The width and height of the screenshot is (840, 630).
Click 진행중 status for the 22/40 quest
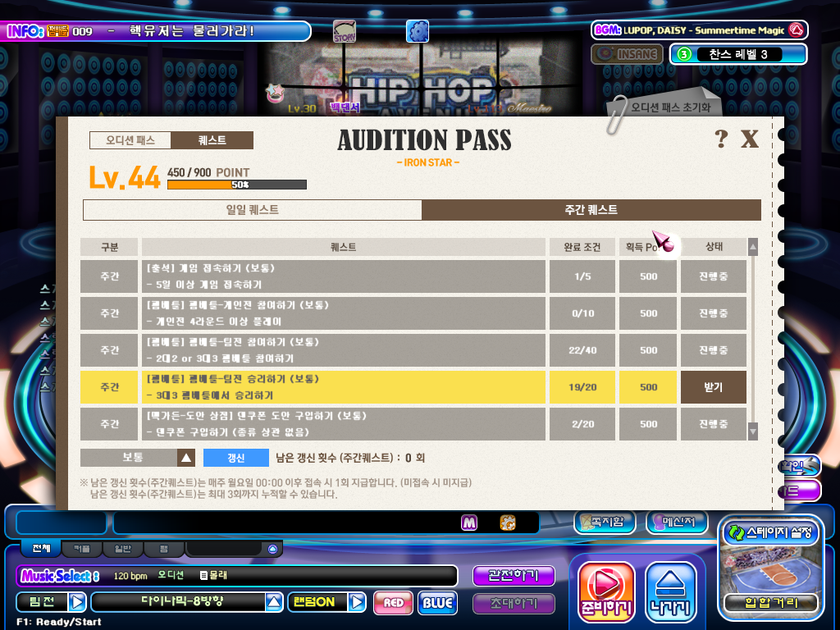pos(714,350)
